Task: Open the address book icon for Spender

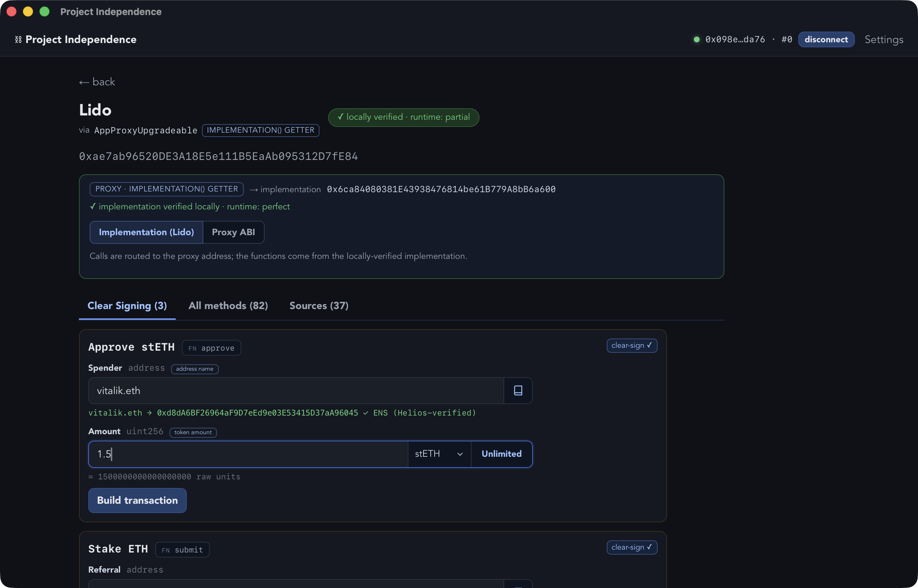Action: point(518,390)
